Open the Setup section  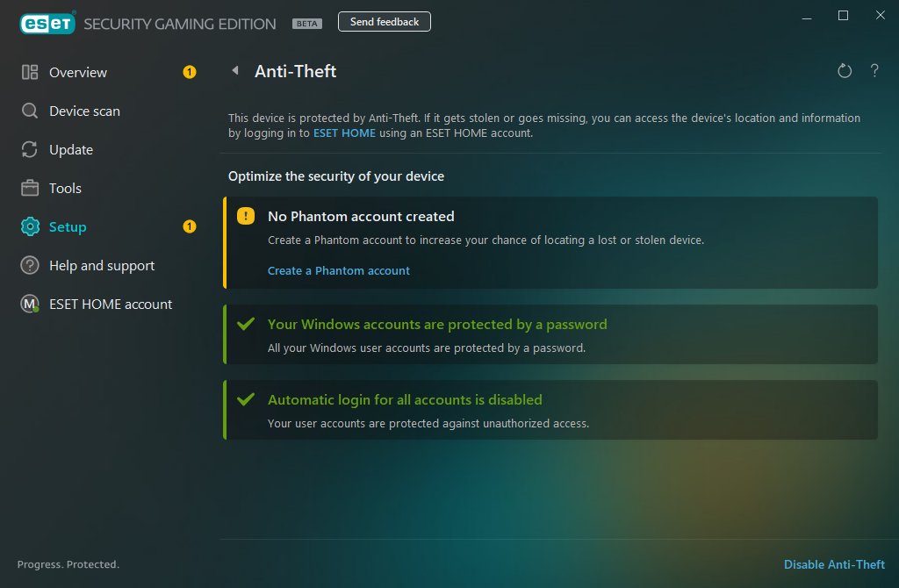[68, 227]
